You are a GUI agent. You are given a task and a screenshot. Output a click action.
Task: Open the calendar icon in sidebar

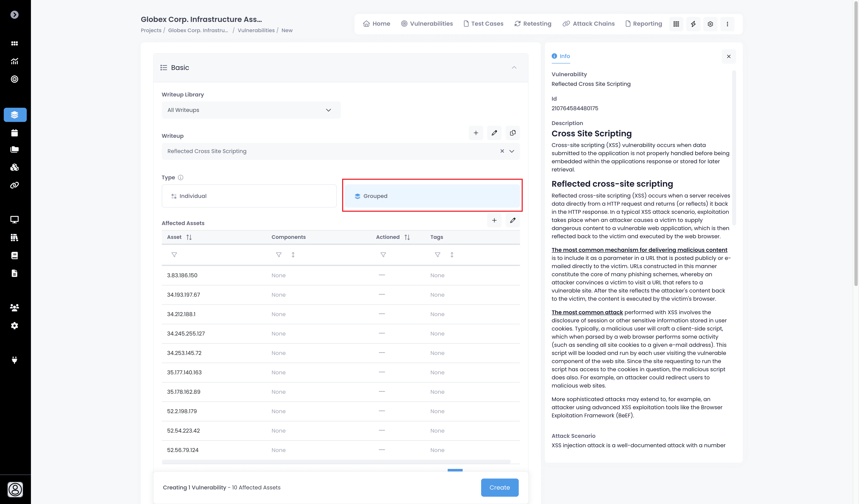coord(14,133)
